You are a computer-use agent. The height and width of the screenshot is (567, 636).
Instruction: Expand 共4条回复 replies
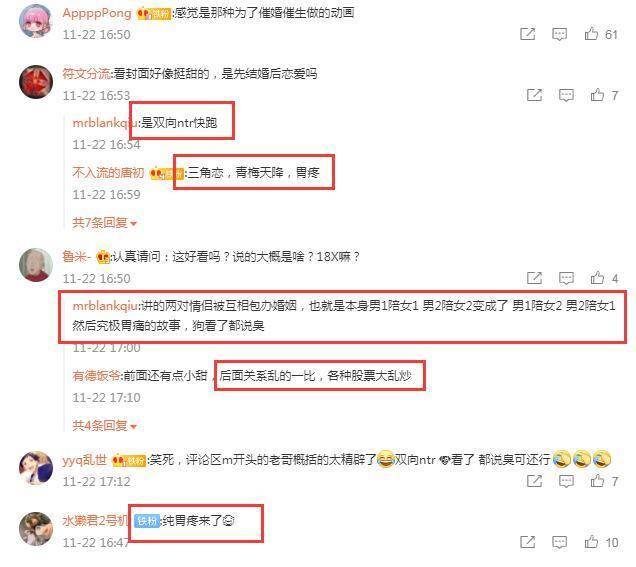click(105, 425)
